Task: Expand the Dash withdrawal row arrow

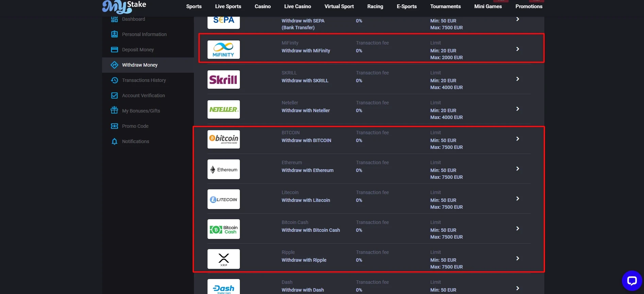Action: pos(517,288)
